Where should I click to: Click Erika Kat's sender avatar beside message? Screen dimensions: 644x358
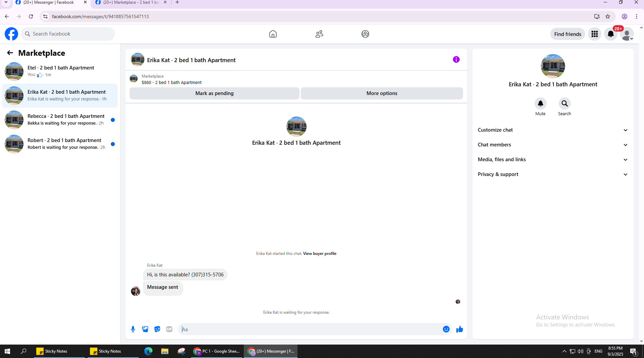pyautogui.click(x=136, y=291)
